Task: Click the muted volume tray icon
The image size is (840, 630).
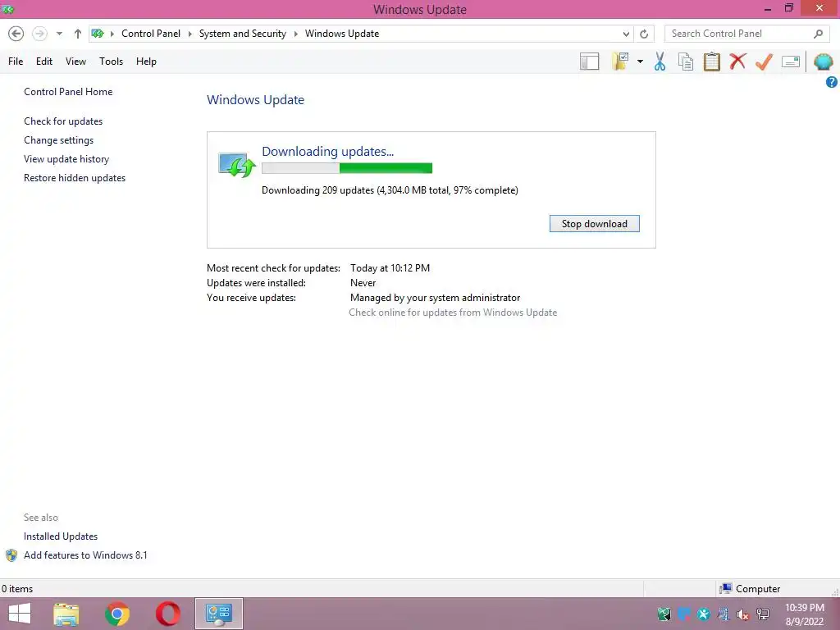Action: tap(742, 614)
